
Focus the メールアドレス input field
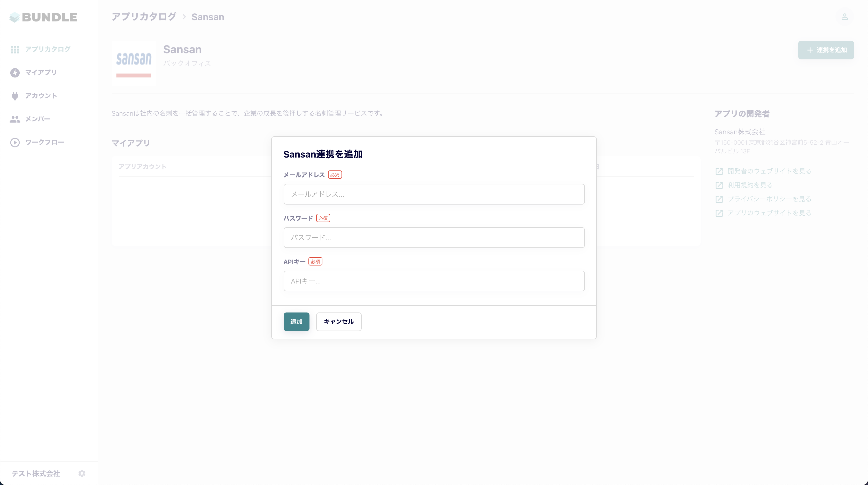434,194
